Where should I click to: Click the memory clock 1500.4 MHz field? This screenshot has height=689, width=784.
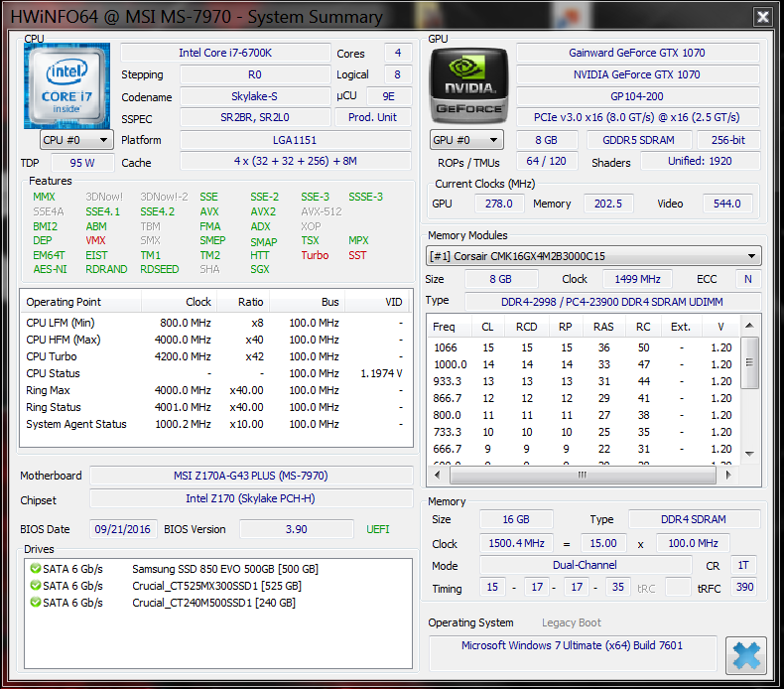click(x=516, y=543)
